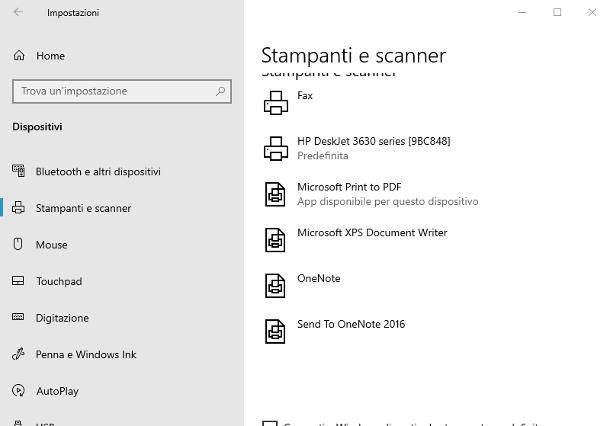
Task: Open Bluetooth e altri dispositivi
Action: 98,172
